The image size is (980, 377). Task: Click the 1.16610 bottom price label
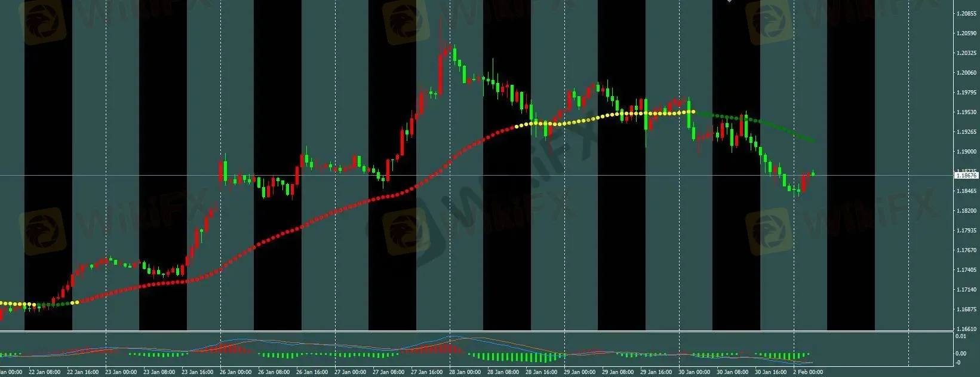(966, 329)
